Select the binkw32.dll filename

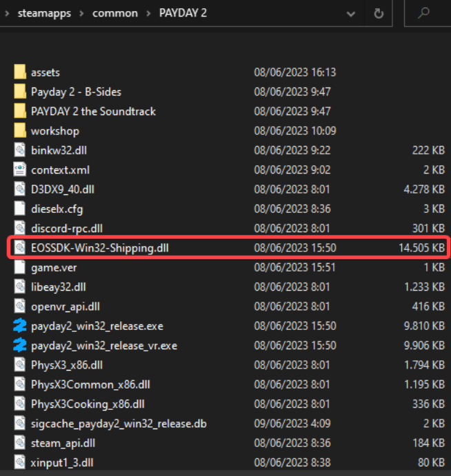pos(59,150)
